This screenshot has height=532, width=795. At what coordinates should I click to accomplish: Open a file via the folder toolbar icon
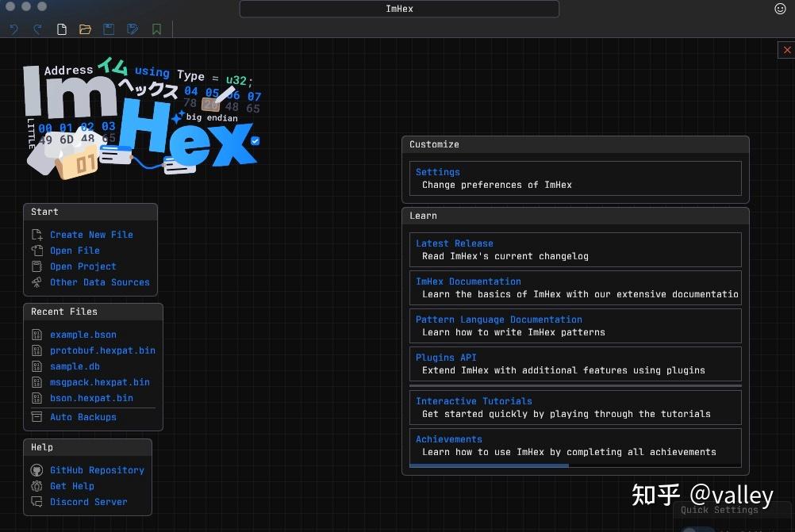click(x=85, y=29)
